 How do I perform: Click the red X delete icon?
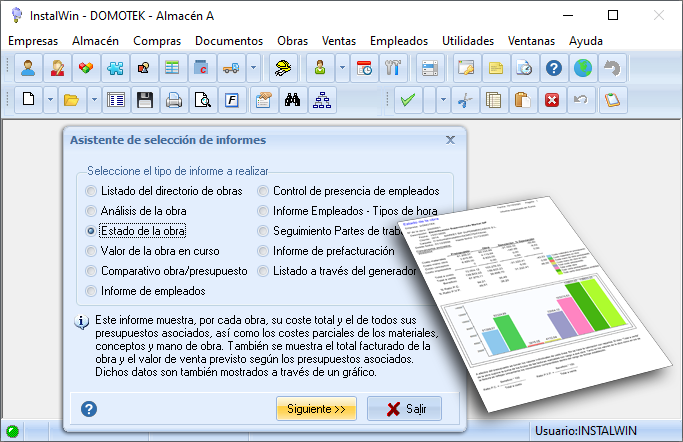pyautogui.click(x=552, y=100)
